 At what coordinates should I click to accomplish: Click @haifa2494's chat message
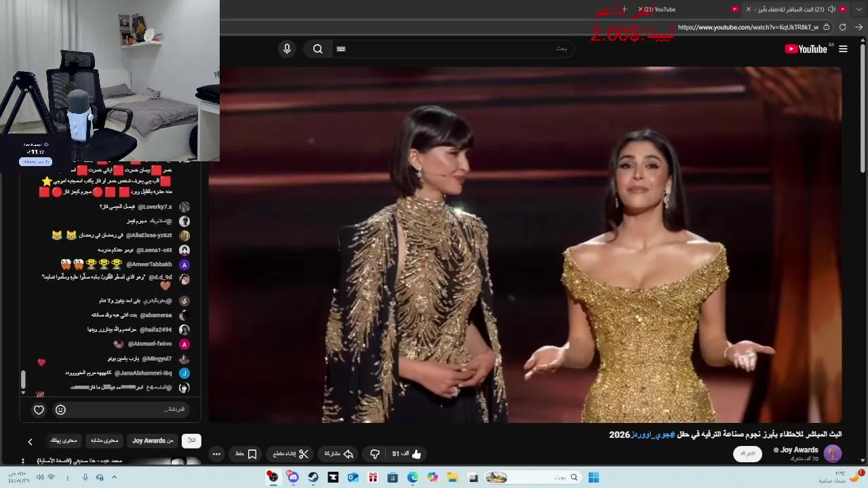[130, 329]
